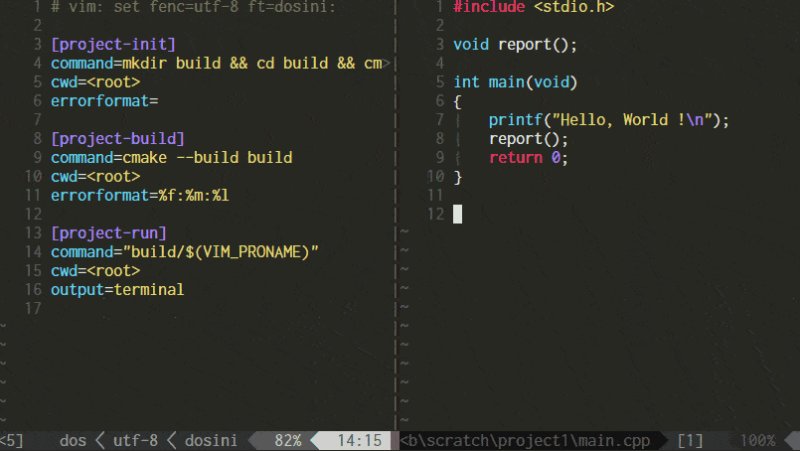This screenshot has height=451, width=800.
Task: Click the main.cpp path in the statusline
Action: (x=525, y=440)
